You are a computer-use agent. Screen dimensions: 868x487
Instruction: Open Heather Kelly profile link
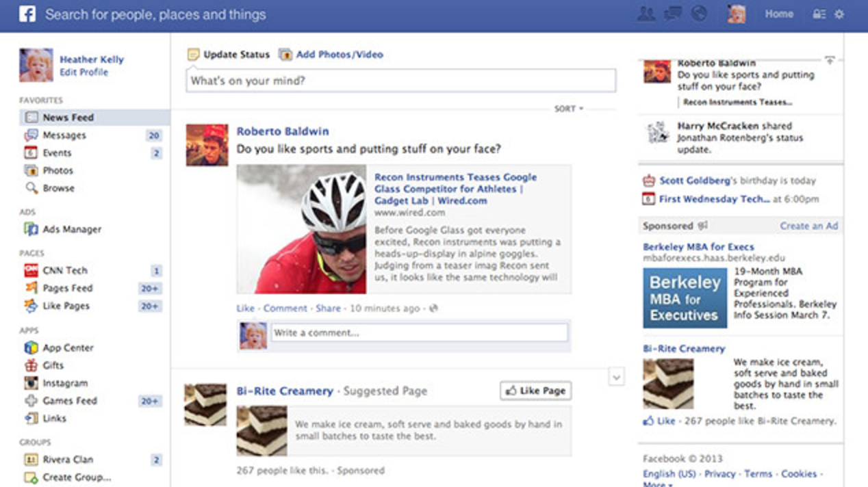click(x=92, y=60)
